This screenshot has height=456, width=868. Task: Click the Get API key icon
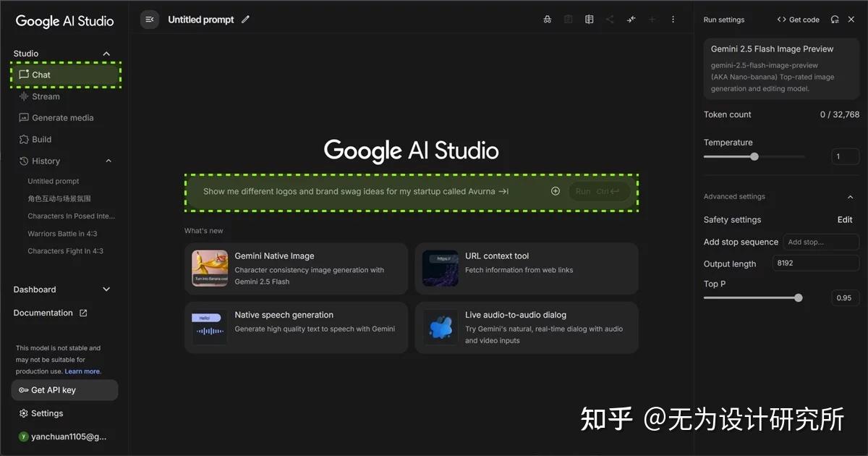24,390
